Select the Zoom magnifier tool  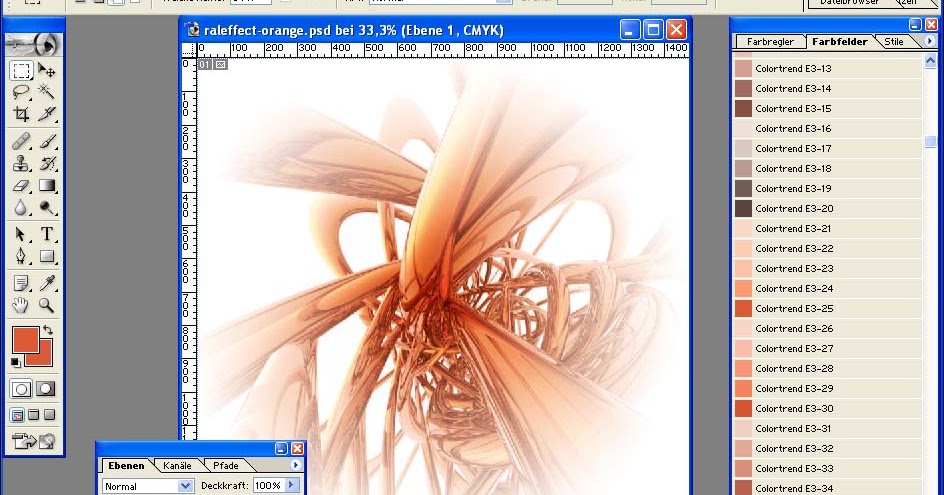click(x=46, y=305)
